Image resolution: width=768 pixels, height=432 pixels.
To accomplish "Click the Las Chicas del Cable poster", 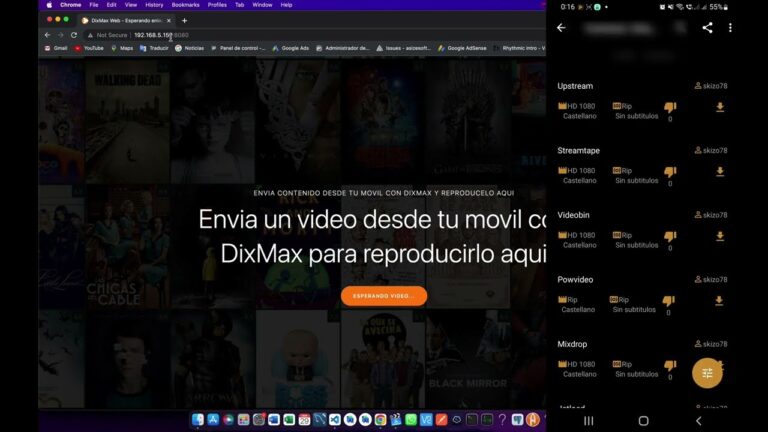I will (x=127, y=247).
